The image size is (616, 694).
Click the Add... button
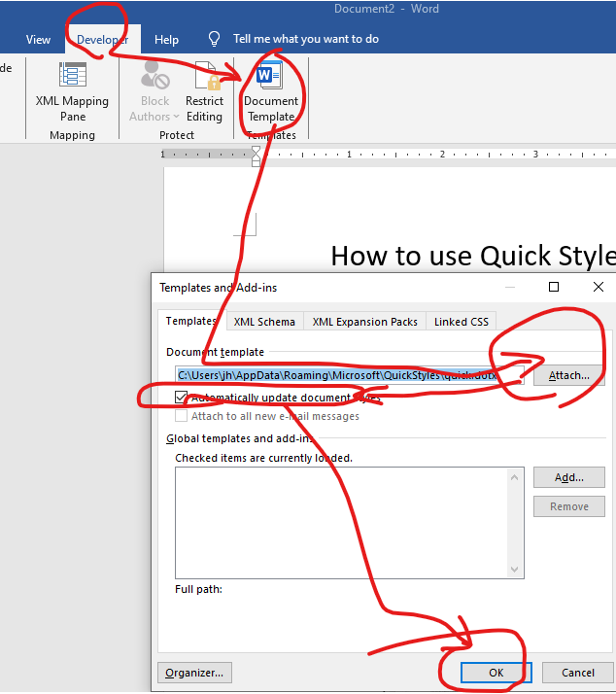(x=569, y=477)
